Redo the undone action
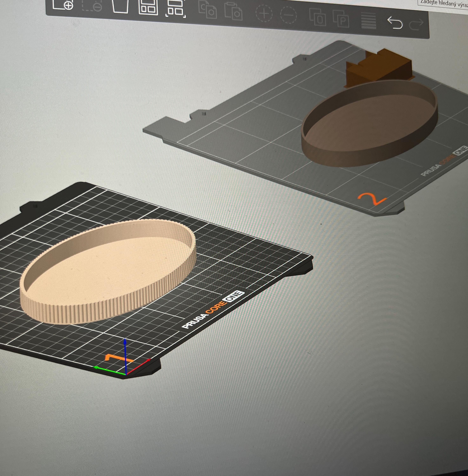Viewport: 468px width, 476px height. (x=416, y=25)
